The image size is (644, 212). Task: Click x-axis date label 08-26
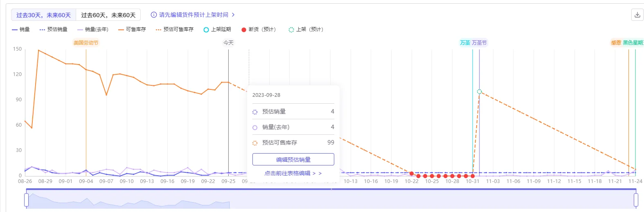(25, 181)
